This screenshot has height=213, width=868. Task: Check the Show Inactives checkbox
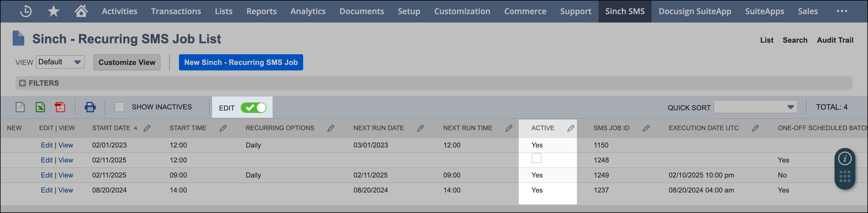click(x=120, y=107)
